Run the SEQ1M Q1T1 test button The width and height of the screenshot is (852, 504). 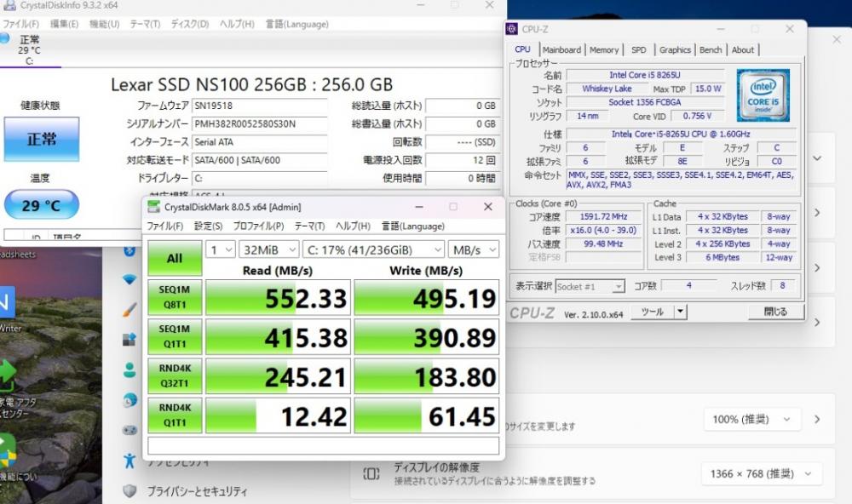pyautogui.click(x=175, y=337)
